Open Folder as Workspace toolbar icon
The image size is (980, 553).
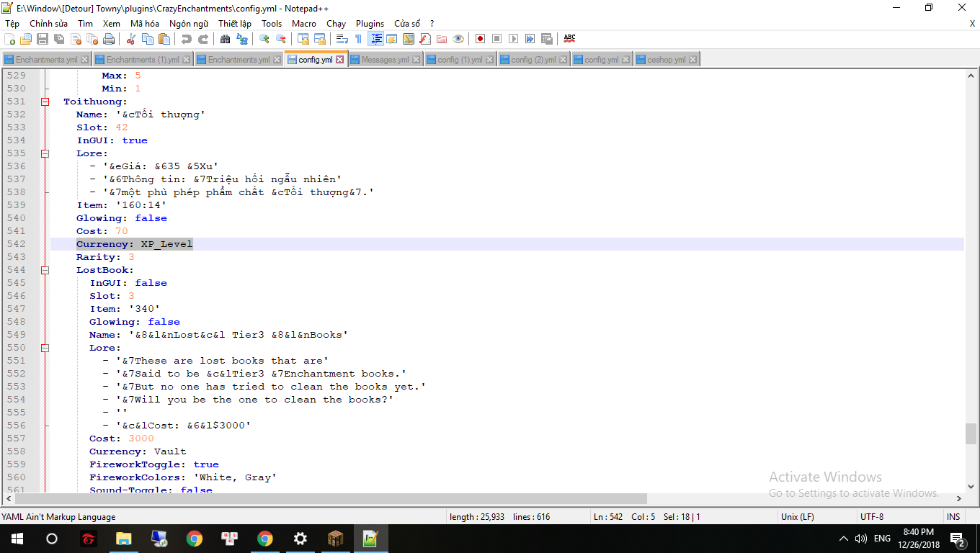pos(442,39)
